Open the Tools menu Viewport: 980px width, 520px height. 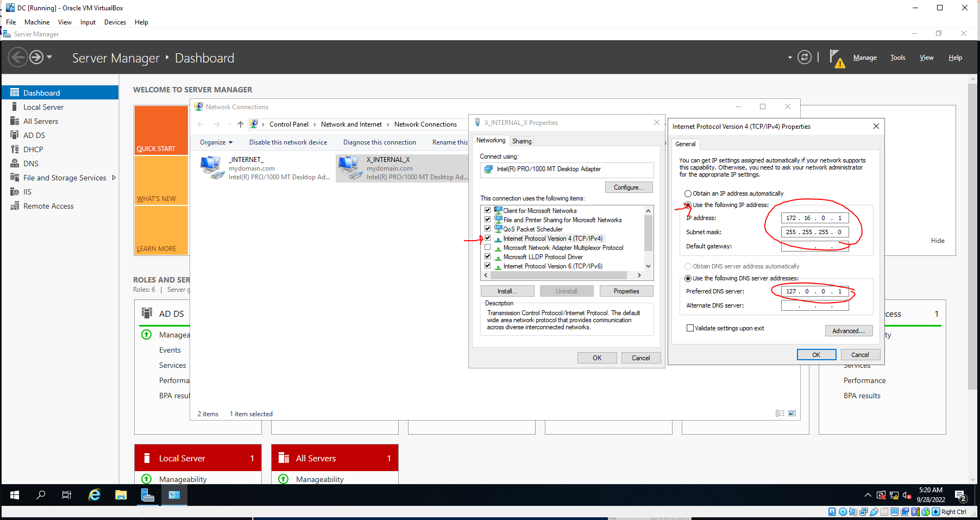[x=898, y=58]
